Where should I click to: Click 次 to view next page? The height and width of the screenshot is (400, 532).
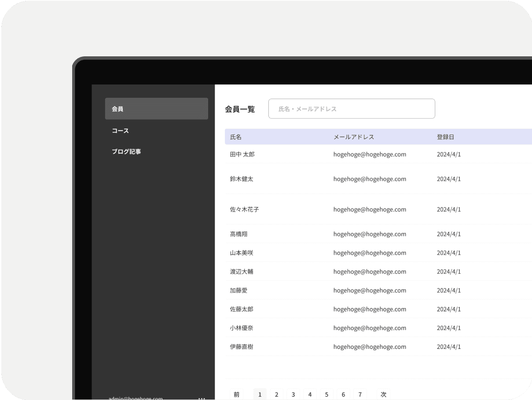click(x=383, y=394)
